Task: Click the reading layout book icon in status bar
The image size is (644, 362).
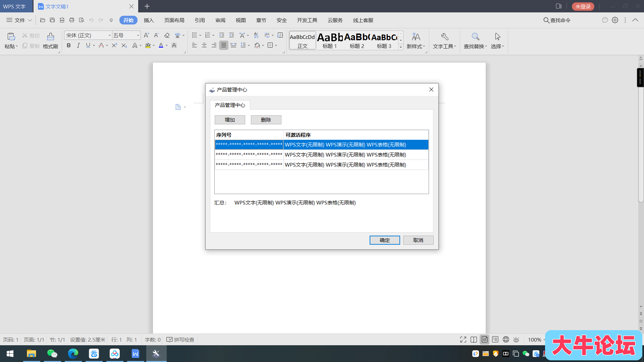Action: (x=474, y=340)
